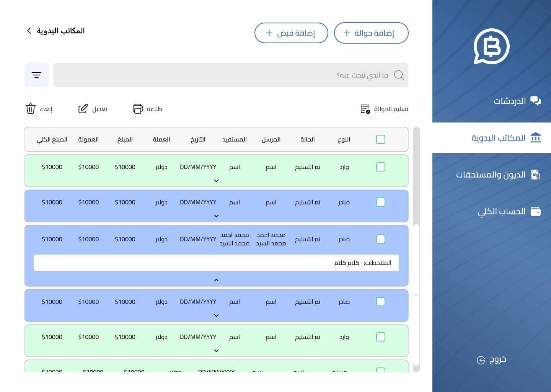
Task: Select the checkbox on the محمد احمد صادر row
Action: tap(381, 239)
